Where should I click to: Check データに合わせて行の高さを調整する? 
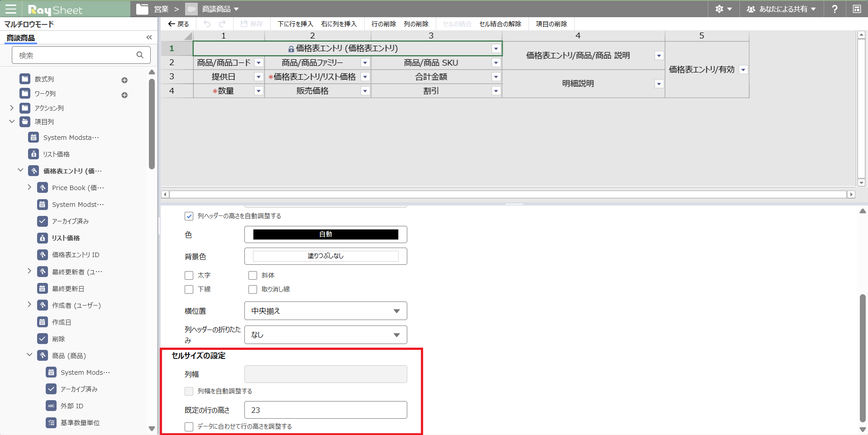tap(189, 426)
